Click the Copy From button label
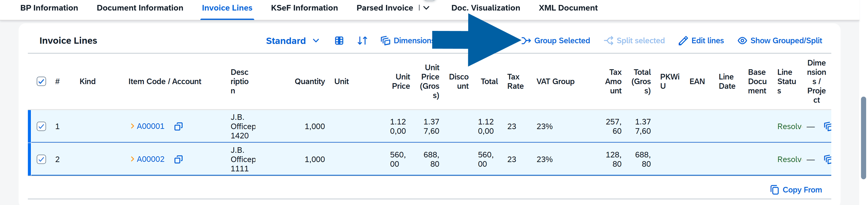868x205 pixels. pyautogui.click(x=802, y=190)
